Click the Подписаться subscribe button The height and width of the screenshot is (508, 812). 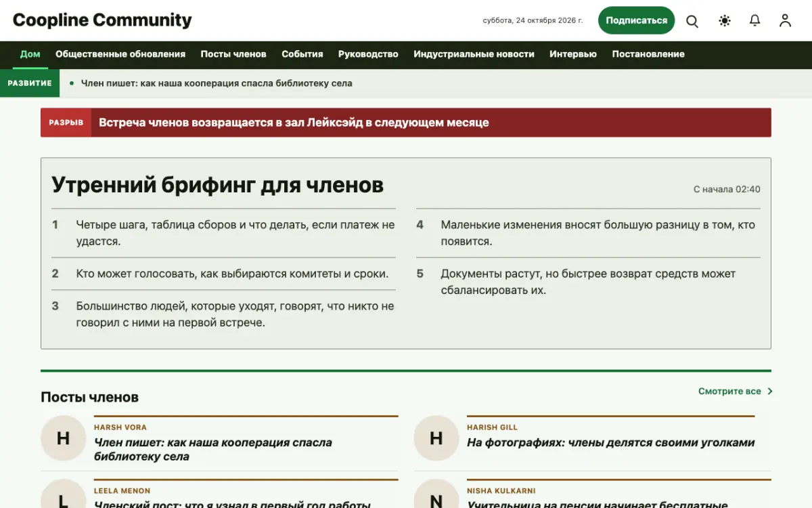tap(636, 20)
